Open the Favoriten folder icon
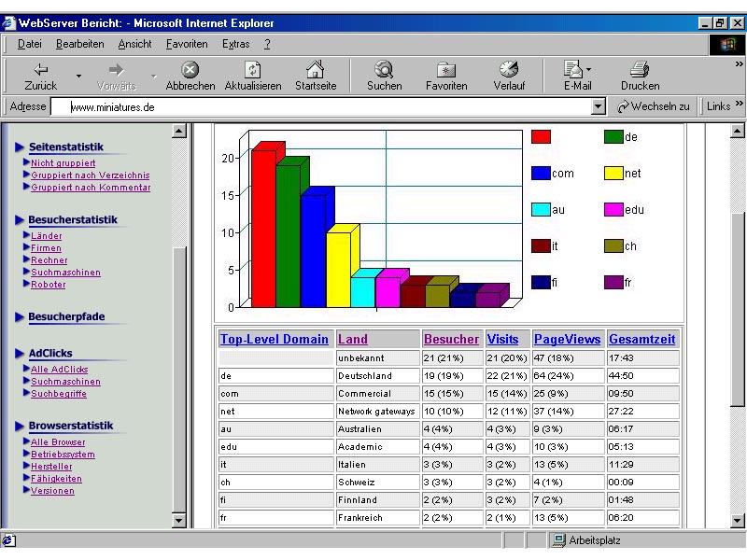Screen dimensions: 747x560 [x=446, y=70]
